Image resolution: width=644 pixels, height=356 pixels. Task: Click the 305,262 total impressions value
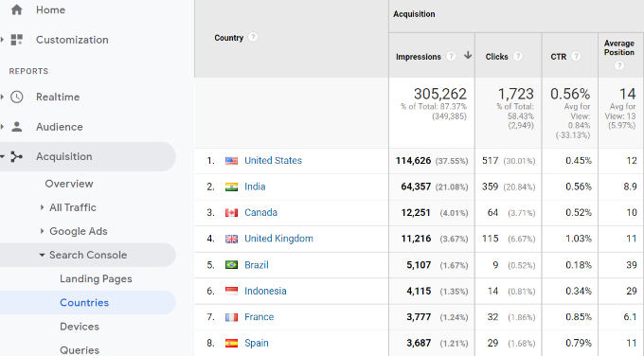point(439,94)
